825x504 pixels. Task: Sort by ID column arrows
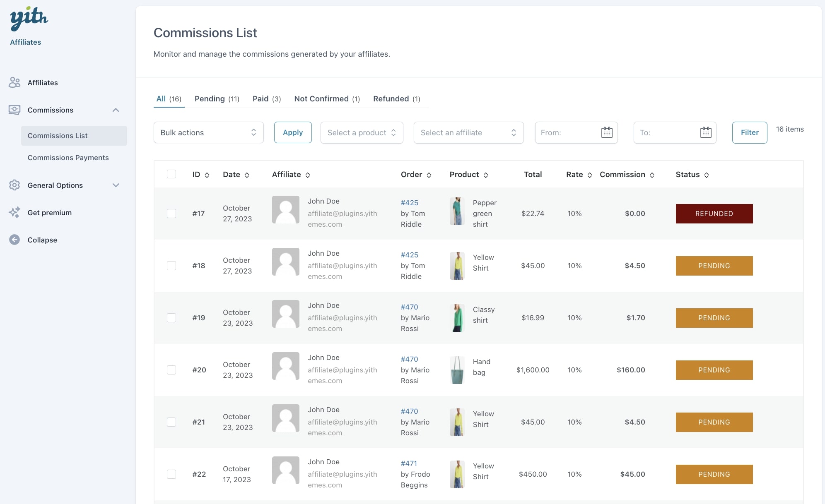[207, 175]
